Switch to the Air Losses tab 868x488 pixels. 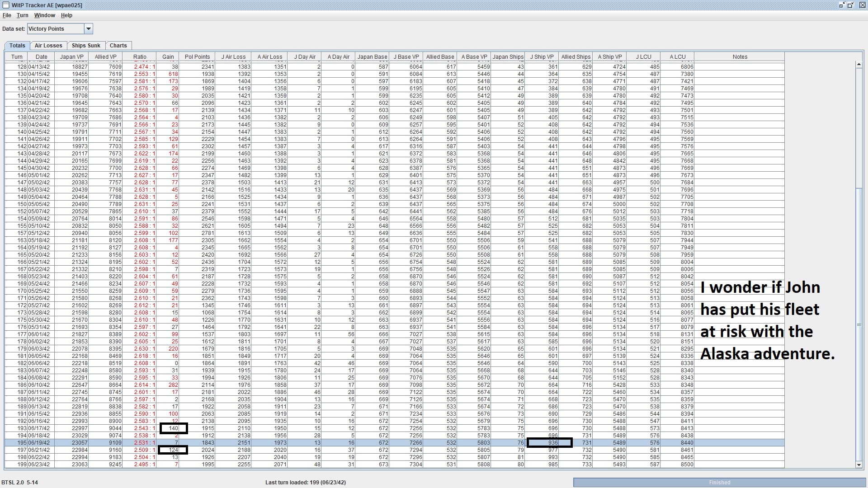click(48, 46)
